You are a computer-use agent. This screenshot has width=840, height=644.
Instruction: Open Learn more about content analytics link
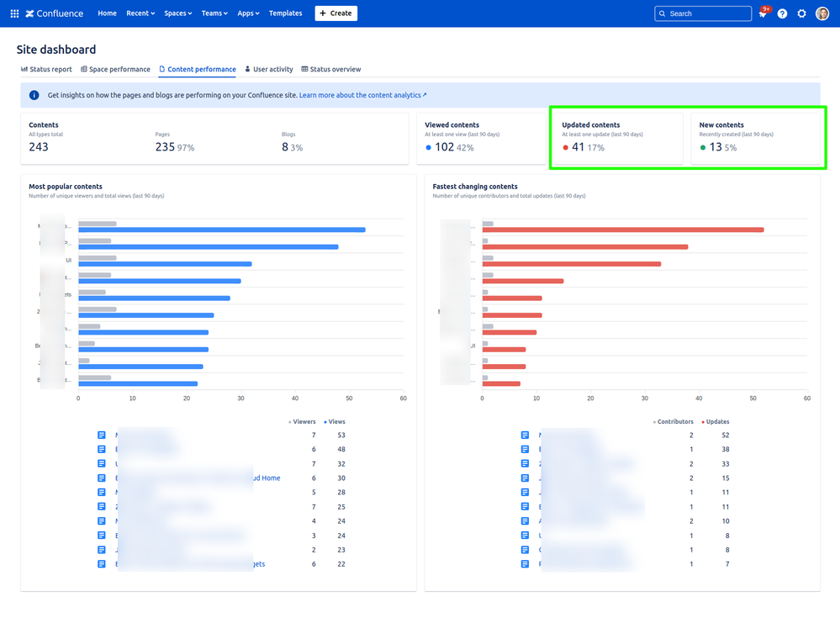coord(362,95)
